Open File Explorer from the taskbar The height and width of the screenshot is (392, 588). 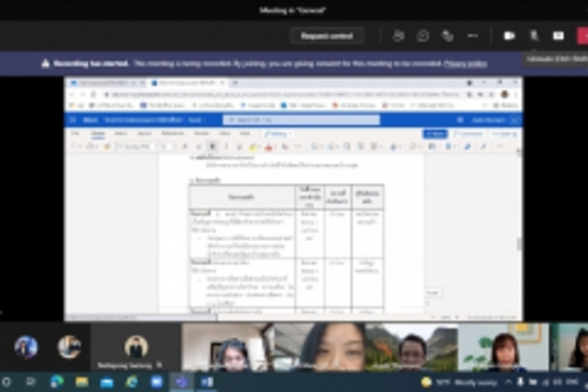pos(82,382)
